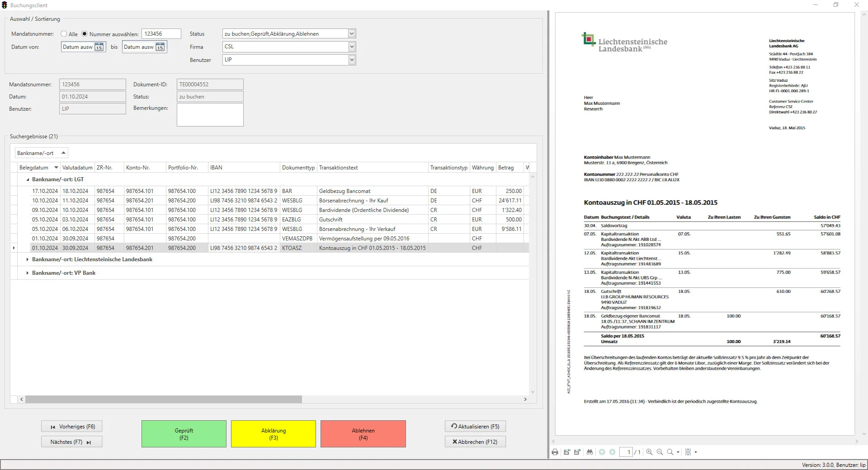Select the Alle radio button
The width and height of the screenshot is (868, 470).
[64, 34]
